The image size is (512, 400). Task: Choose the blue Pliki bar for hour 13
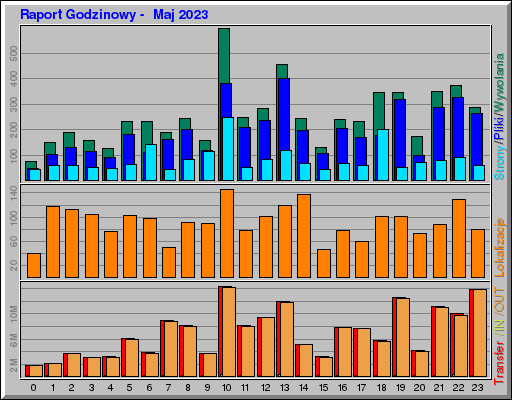pos(284,114)
